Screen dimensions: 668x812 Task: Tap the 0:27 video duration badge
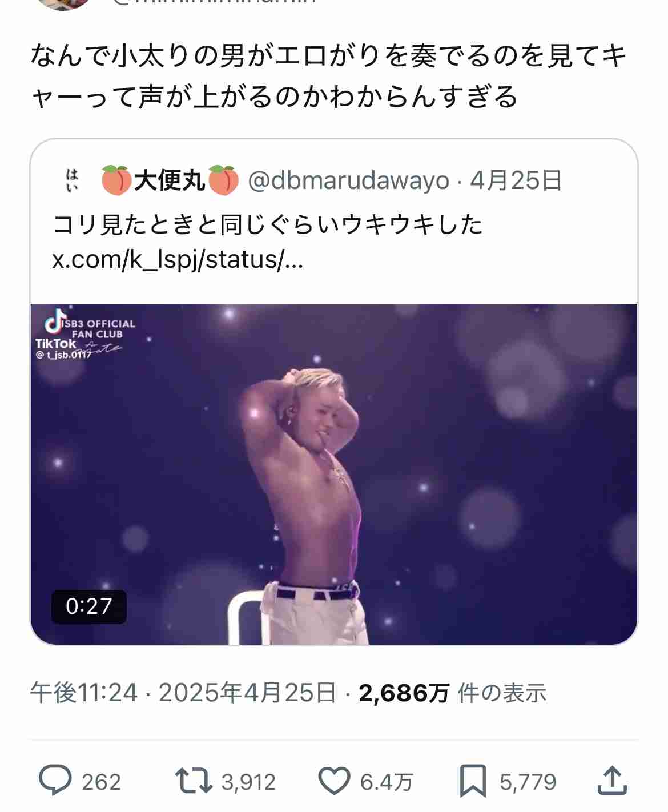(88, 606)
